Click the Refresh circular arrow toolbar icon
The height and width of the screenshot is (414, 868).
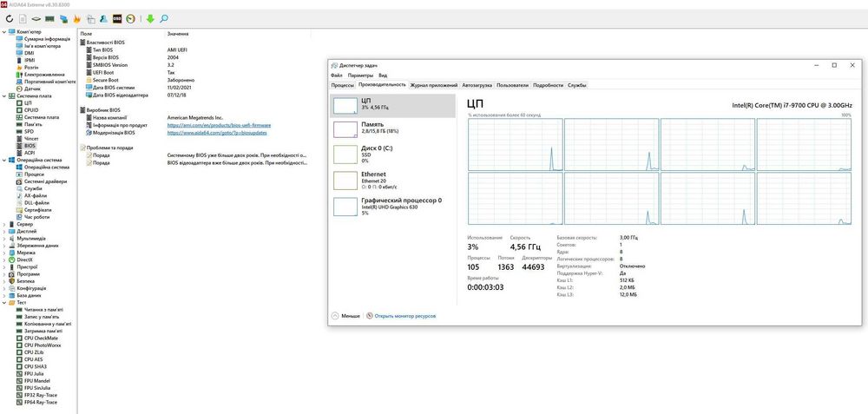pyautogui.click(x=10, y=19)
